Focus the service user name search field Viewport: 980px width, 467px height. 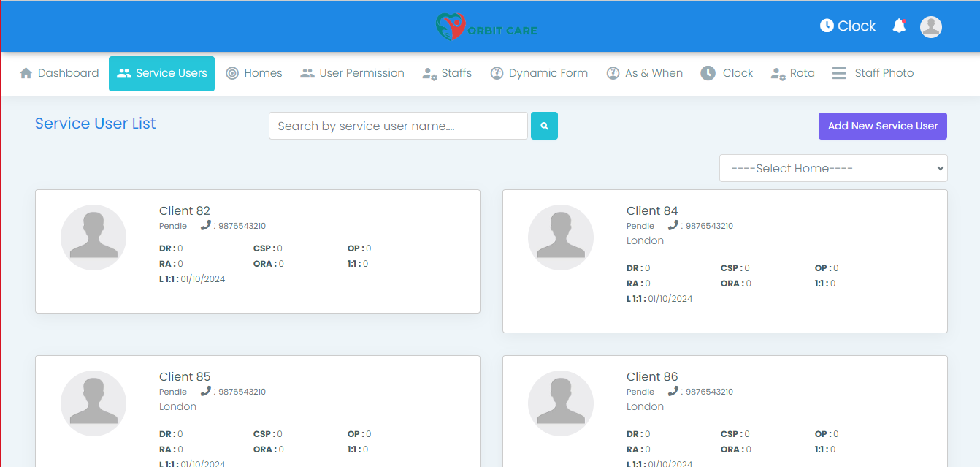tap(398, 126)
